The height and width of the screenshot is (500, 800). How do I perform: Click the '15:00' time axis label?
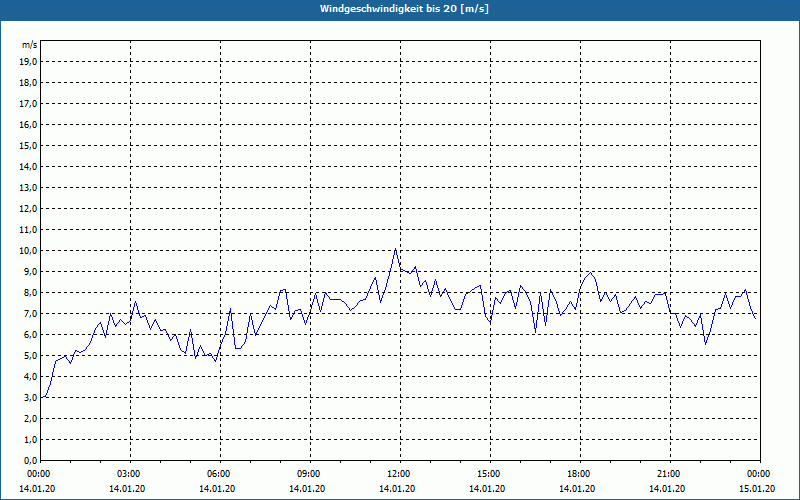click(x=490, y=474)
